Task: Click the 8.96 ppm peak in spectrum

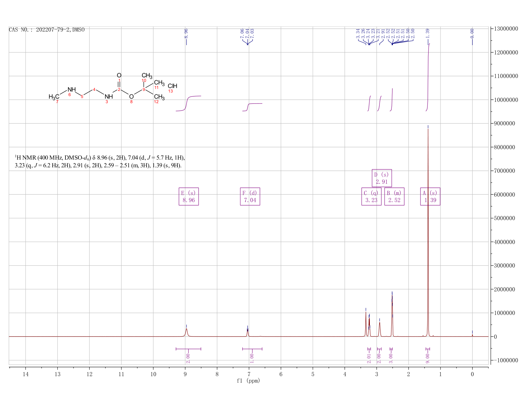Action: pos(186,332)
